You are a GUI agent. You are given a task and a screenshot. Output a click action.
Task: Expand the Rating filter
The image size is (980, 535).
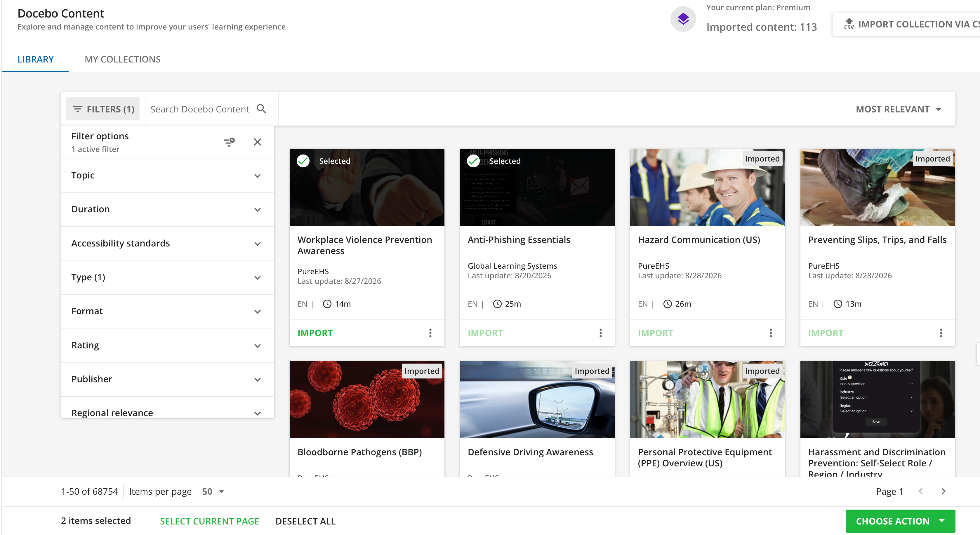point(167,345)
